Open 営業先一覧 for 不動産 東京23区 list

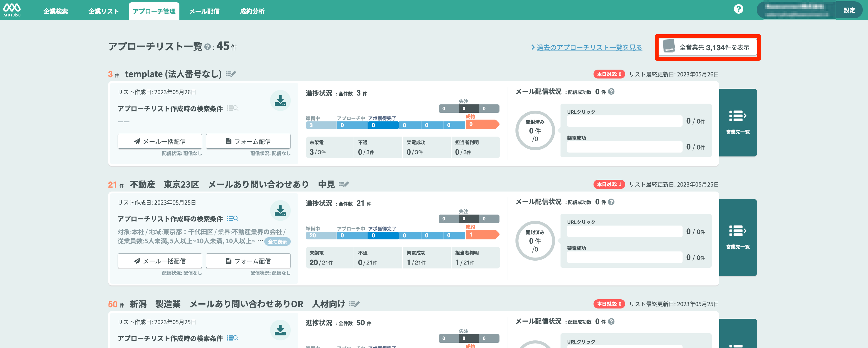738,238
